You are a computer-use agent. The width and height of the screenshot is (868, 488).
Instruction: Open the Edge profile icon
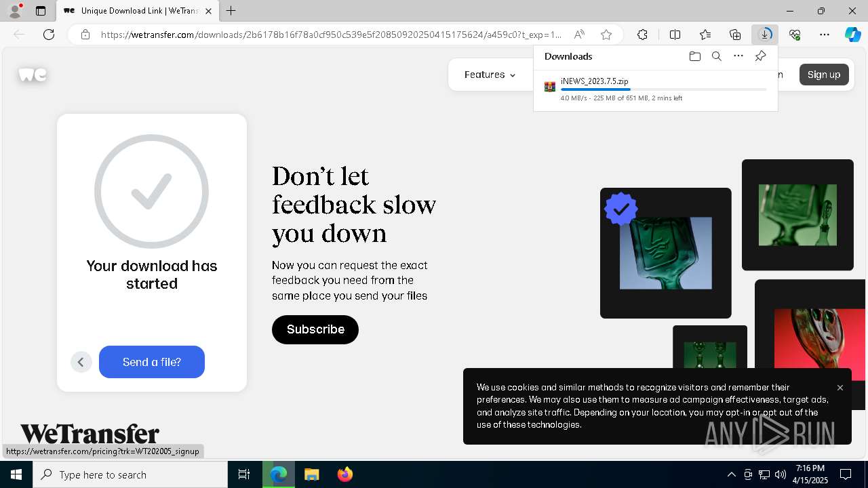point(15,11)
